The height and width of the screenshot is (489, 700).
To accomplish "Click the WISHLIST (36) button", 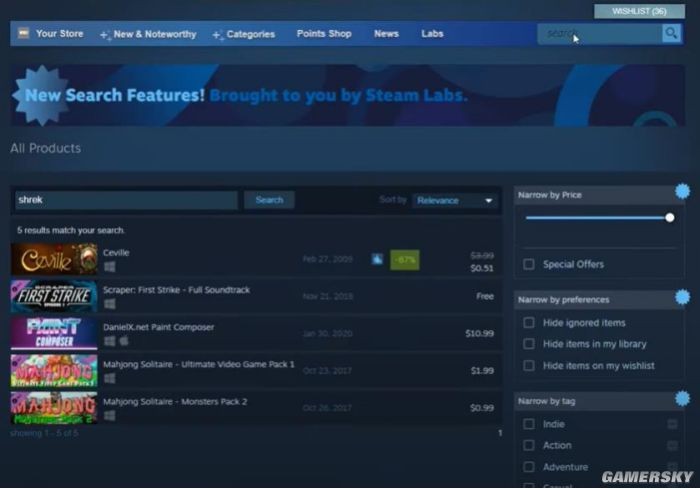I will [x=639, y=11].
